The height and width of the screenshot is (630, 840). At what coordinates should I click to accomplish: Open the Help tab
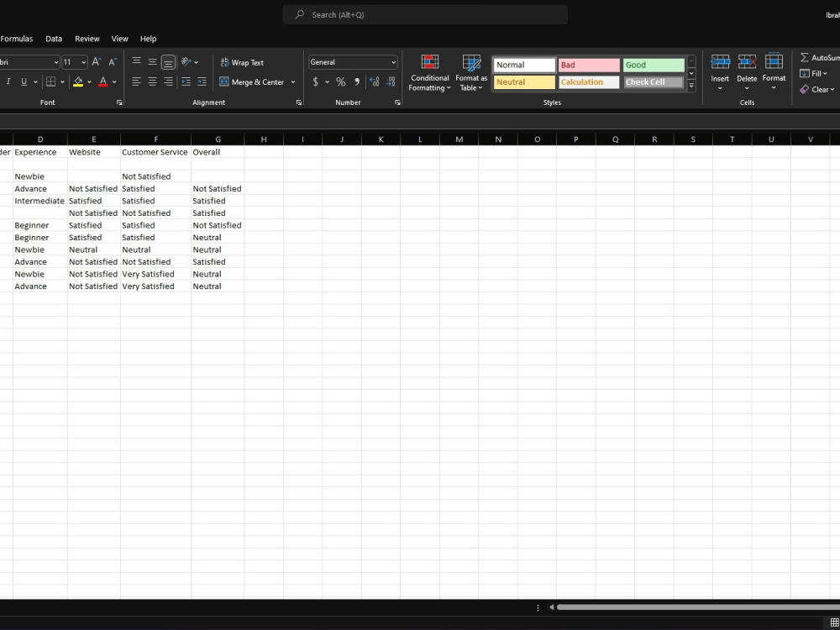click(149, 39)
